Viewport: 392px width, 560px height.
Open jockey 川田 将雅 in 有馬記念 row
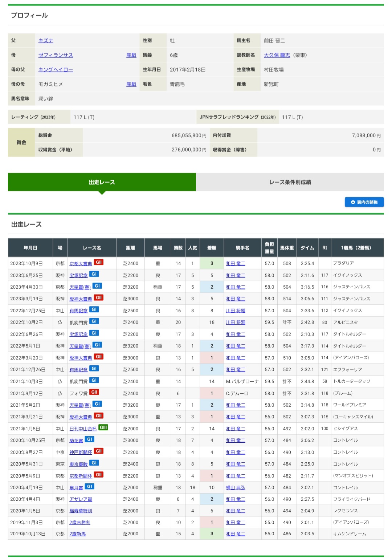coord(235,311)
